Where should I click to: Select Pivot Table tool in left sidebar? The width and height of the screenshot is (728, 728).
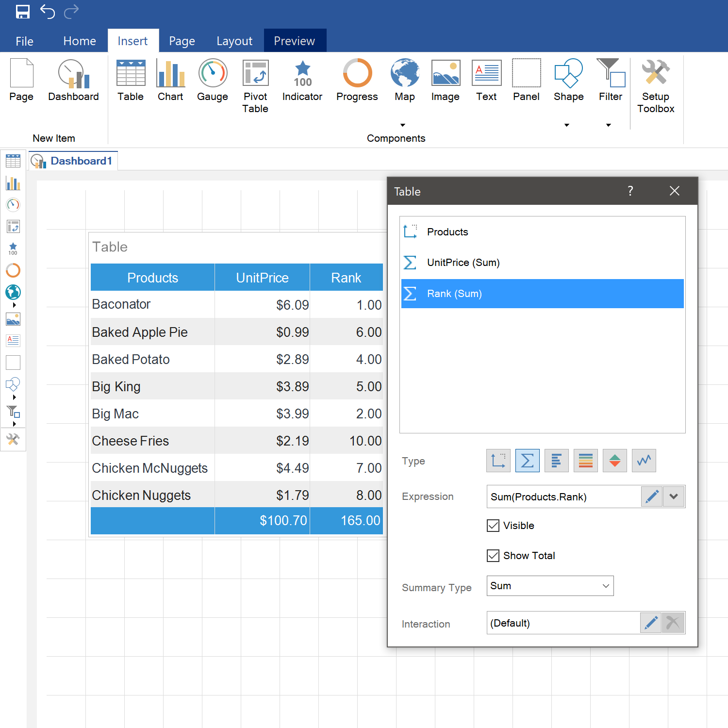[x=13, y=227]
